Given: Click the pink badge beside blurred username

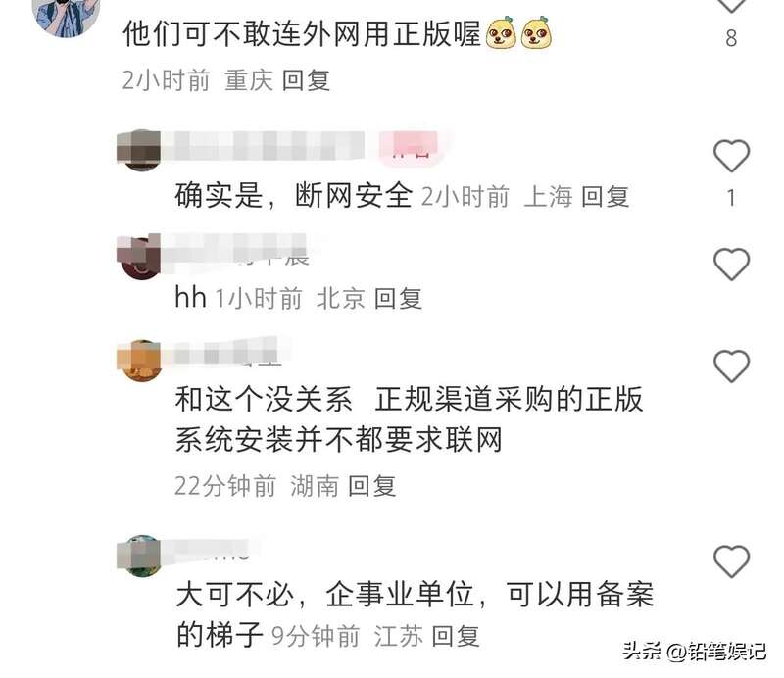Looking at the screenshot, I should 412,146.
